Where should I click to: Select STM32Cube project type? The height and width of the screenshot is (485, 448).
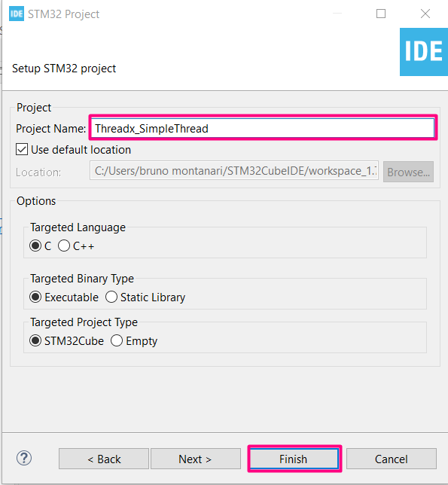(x=35, y=341)
